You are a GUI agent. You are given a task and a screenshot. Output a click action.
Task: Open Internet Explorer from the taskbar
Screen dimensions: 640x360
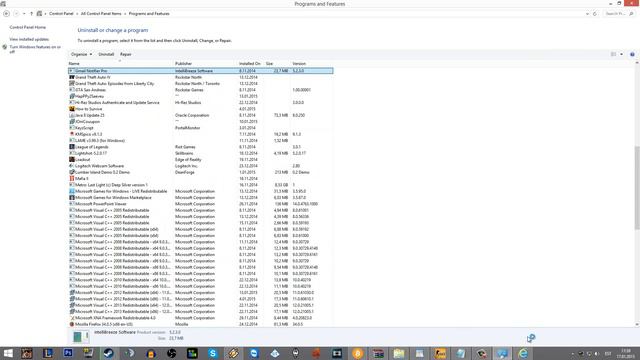(523, 353)
